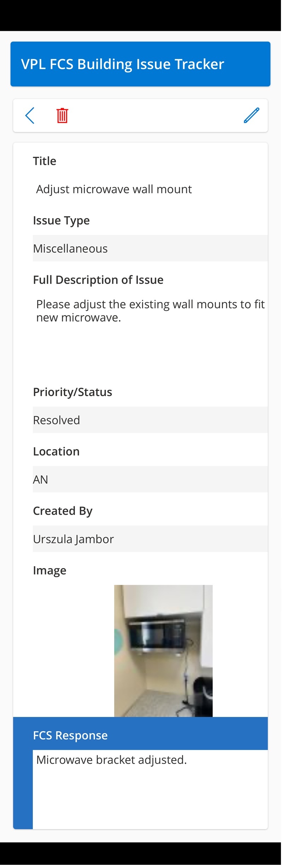282x868 pixels.
Task: Click the FCS Response section header
Action: tap(70, 736)
